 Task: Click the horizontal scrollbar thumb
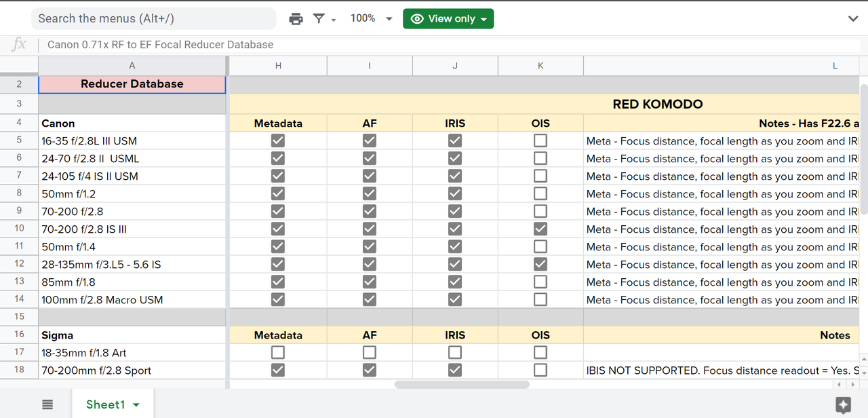tap(462, 385)
